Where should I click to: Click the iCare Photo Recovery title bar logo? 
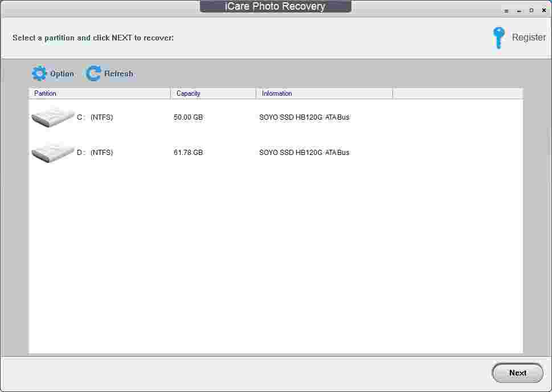tap(275, 6)
